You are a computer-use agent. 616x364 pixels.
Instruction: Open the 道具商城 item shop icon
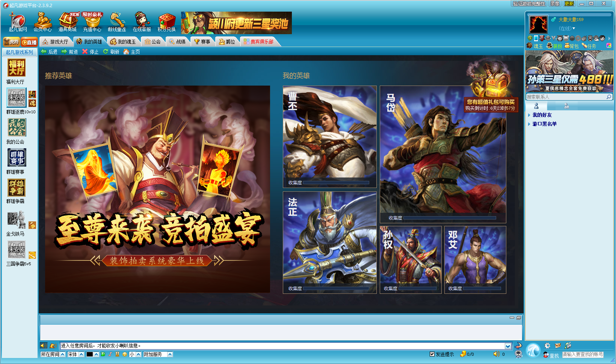68,22
